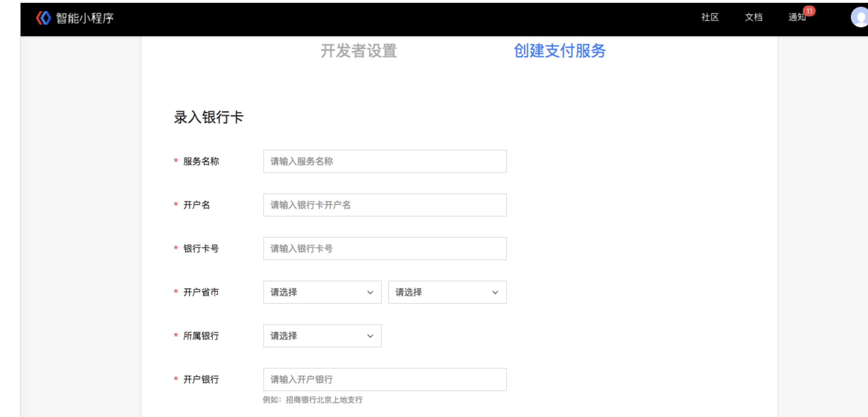Click the 服务名称 field label
This screenshot has height=417, width=868.
click(201, 162)
